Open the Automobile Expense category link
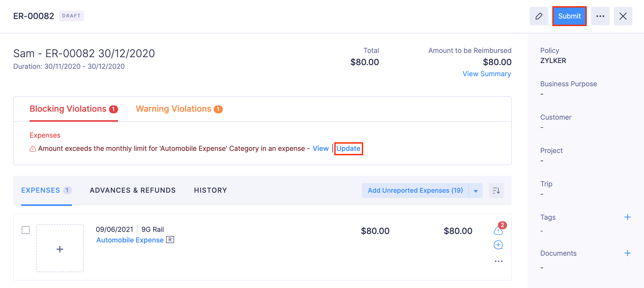644x288 pixels. 130,240
